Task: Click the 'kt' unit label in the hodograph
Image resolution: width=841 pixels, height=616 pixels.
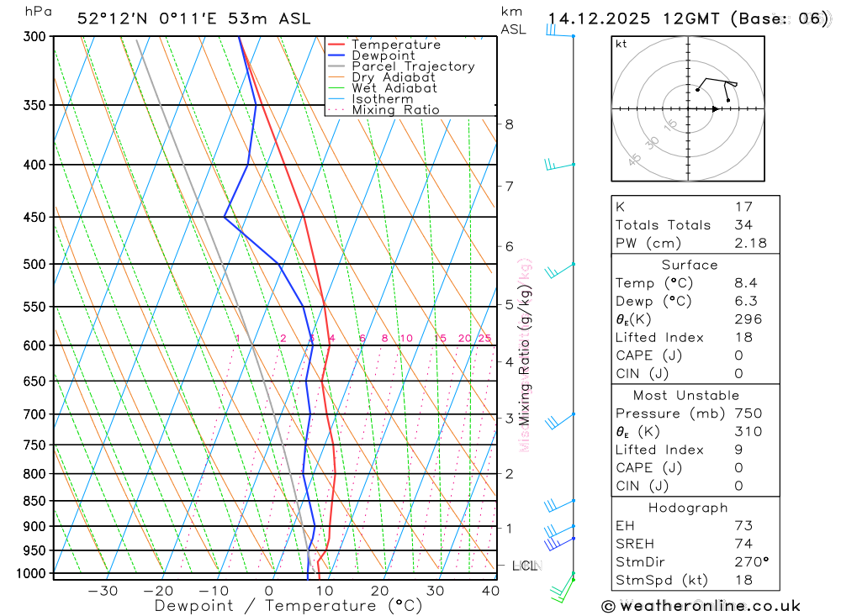Action: tap(621, 44)
